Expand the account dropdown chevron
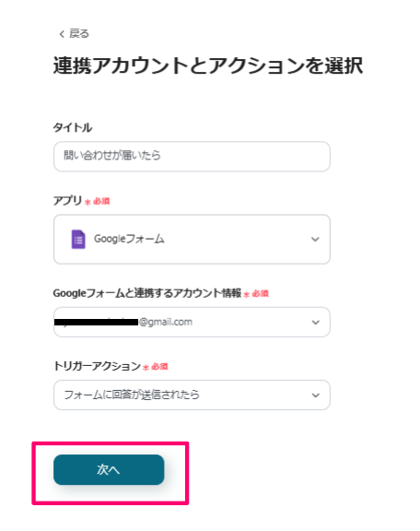 tap(315, 322)
